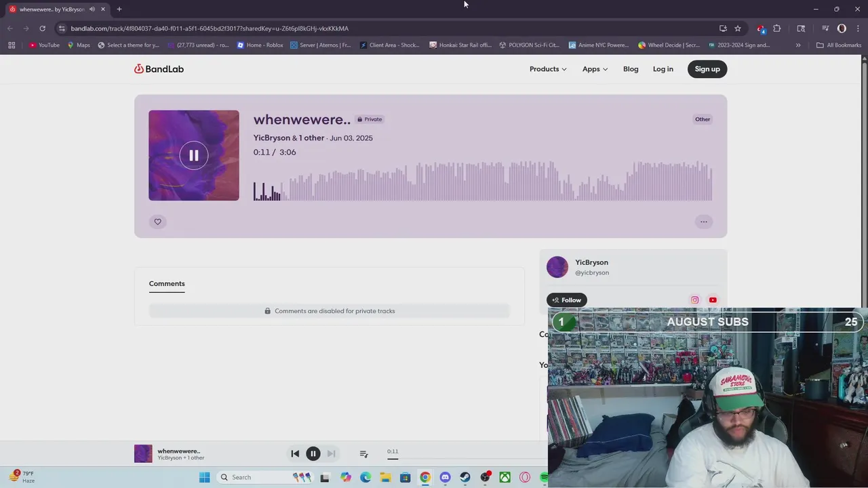The image size is (868, 488).
Task: Open Discord from the taskbar
Action: [x=445, y=477]
